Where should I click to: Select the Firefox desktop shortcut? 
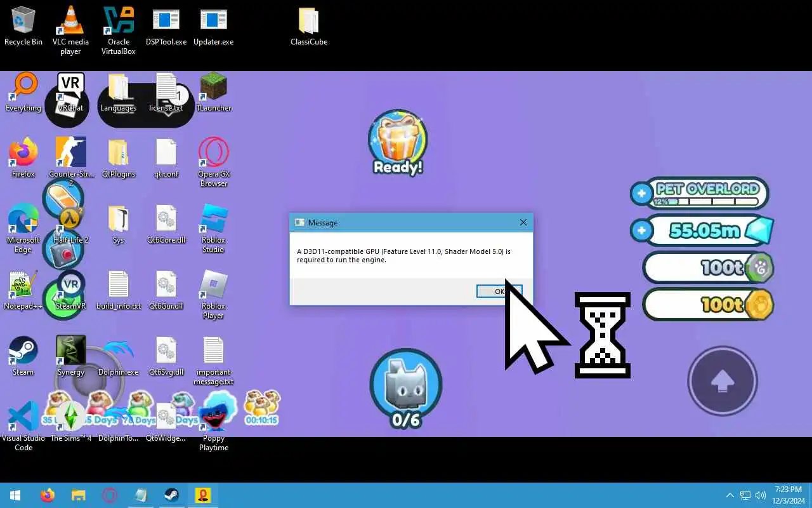[23, 159]
